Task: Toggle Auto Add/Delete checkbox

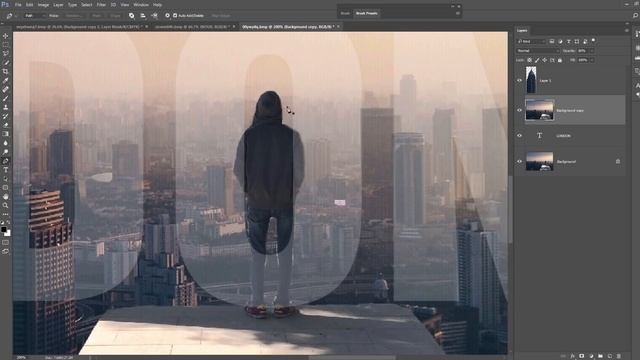Action: (x=175, y=16)
